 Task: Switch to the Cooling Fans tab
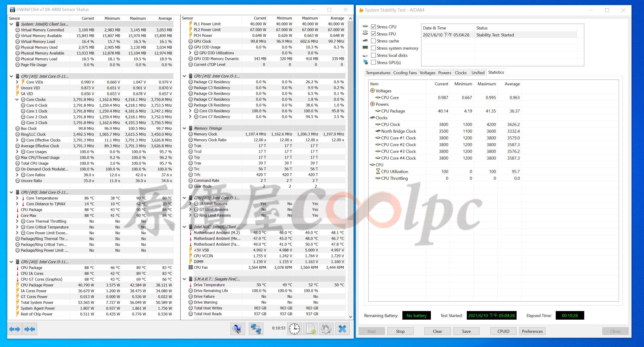click(x=405, y=73)
